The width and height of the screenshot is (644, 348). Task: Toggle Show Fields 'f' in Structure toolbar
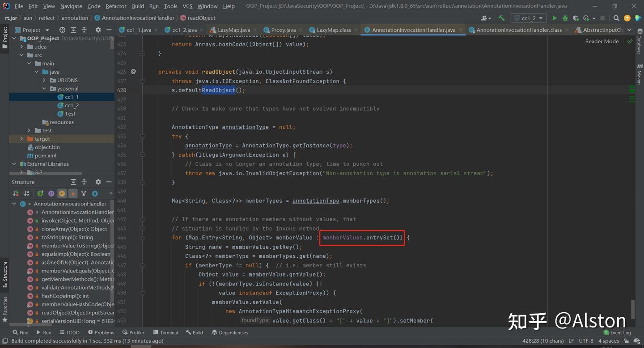(x=62, y=193)
